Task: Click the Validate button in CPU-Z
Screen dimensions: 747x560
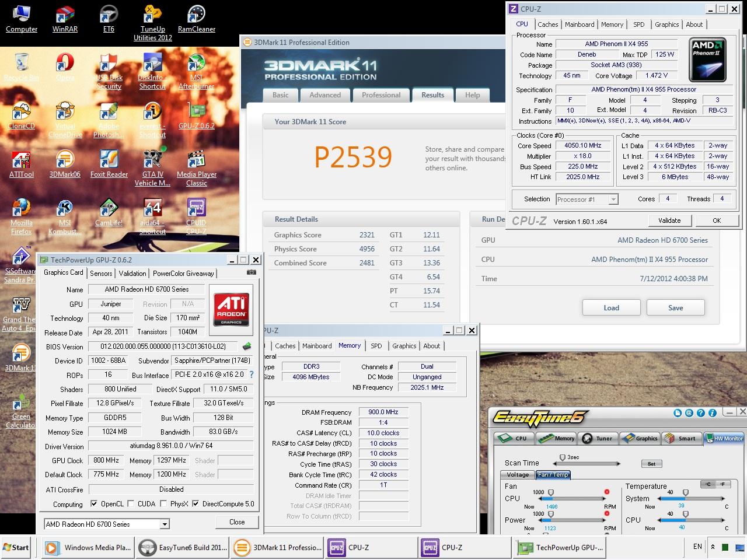Action: 669,220
